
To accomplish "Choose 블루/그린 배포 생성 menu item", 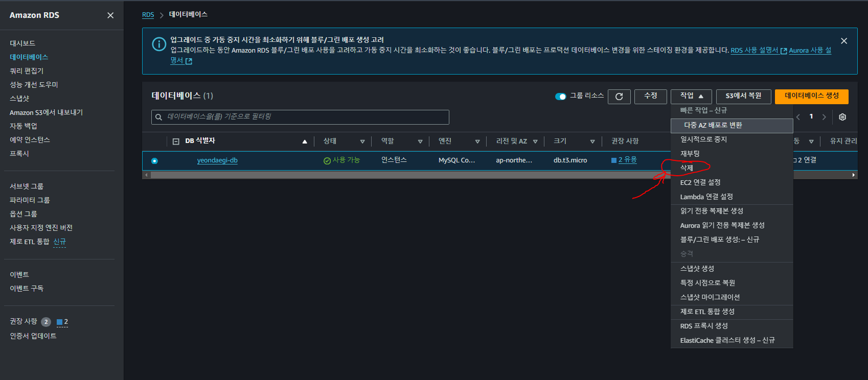I will coord(732,240).
